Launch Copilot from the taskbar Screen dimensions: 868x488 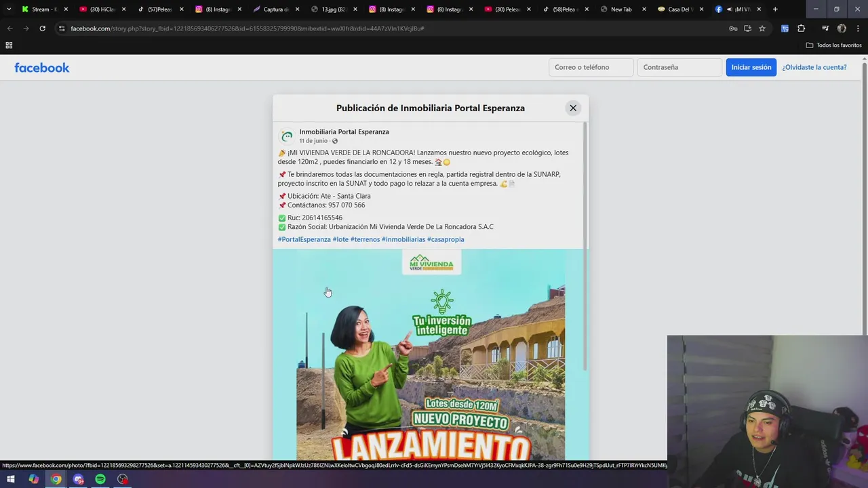click(33, 479)
